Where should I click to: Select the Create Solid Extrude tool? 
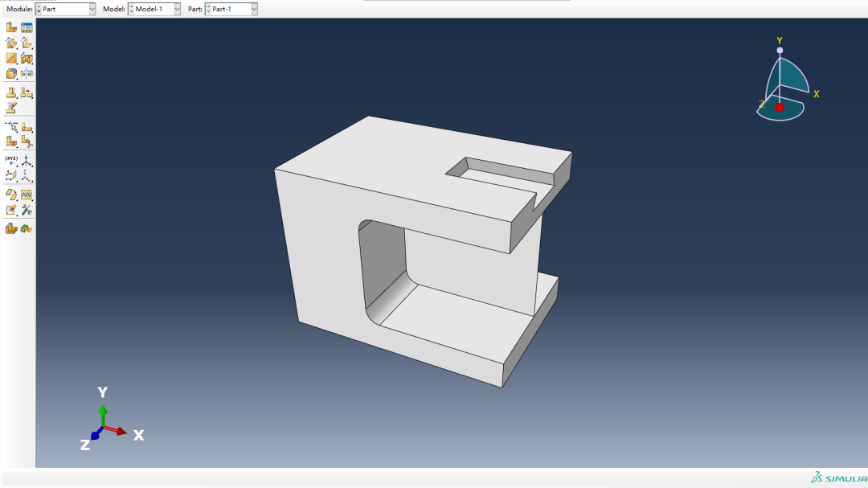11,43
